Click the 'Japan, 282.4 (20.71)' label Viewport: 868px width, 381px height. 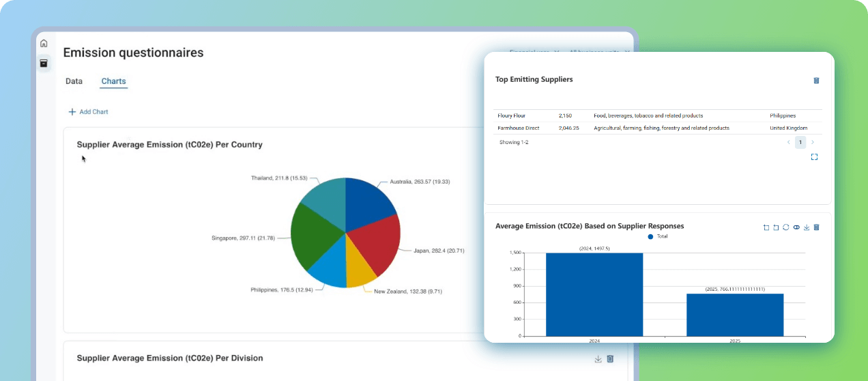point(439,251)
